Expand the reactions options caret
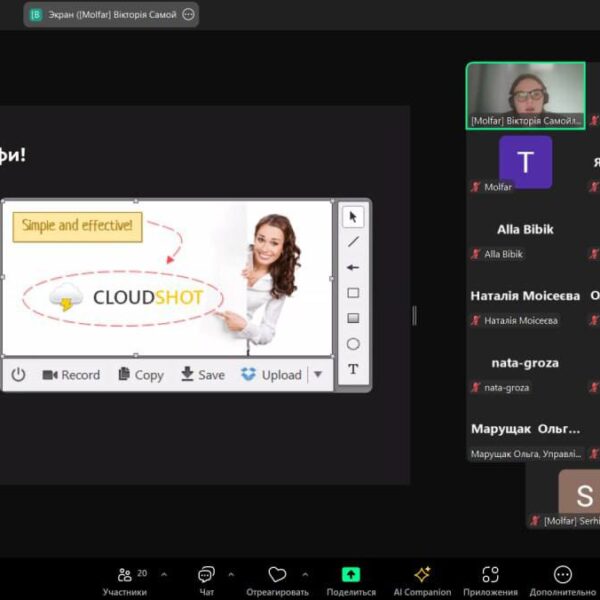 305,574
